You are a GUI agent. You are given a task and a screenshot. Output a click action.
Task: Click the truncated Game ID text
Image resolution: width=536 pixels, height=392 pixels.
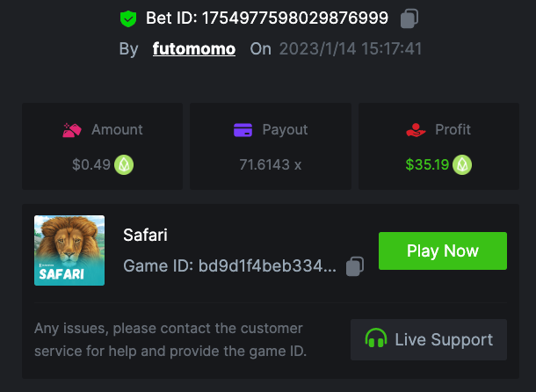[229, 265]
